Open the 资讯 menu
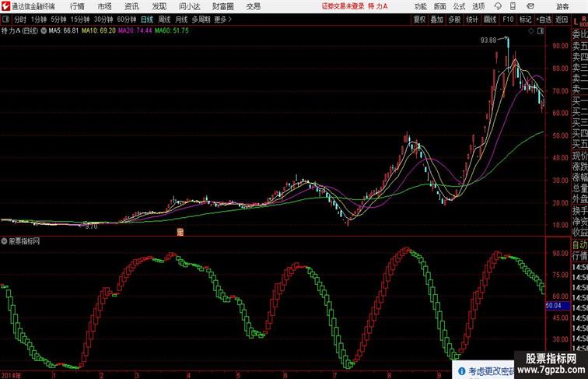The width and height of the screenshot is (588, 379). pyautogui.click(x=131, y=6)
